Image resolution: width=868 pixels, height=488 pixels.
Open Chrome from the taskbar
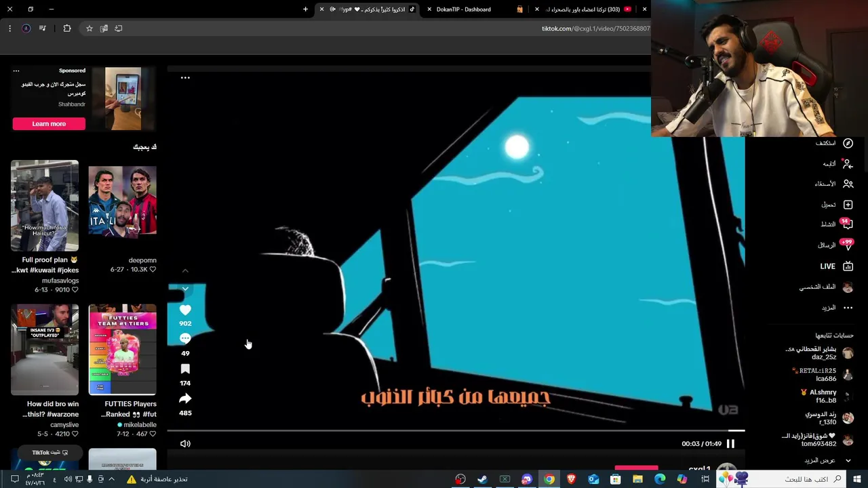pos(549,479)
